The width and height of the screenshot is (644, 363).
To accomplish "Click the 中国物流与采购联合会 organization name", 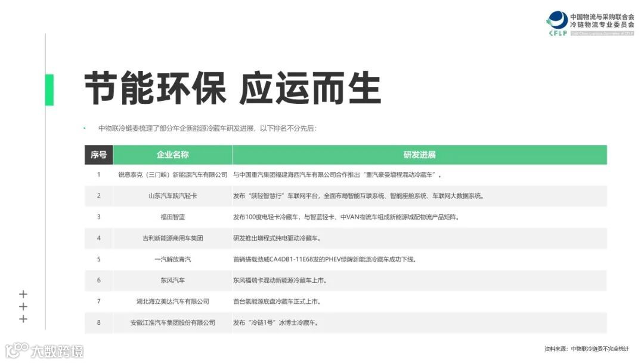I will 602,17.
